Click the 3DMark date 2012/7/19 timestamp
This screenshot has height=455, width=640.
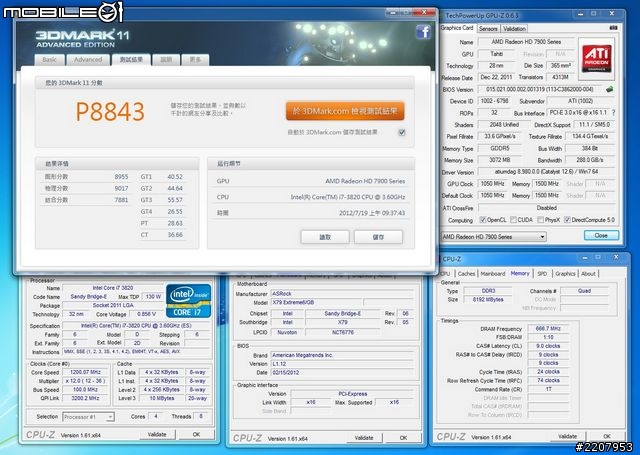372,213
